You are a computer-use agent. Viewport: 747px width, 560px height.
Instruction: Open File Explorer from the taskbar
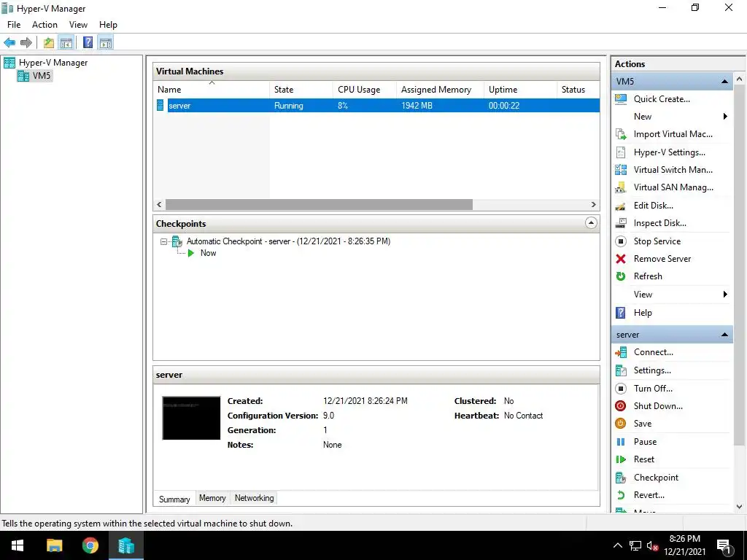click(x=54, y=545)
